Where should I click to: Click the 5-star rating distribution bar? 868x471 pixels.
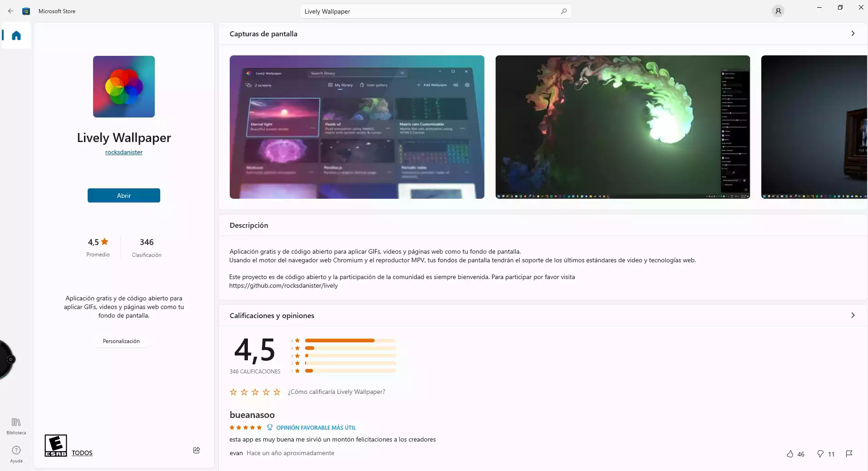point(350,340)
